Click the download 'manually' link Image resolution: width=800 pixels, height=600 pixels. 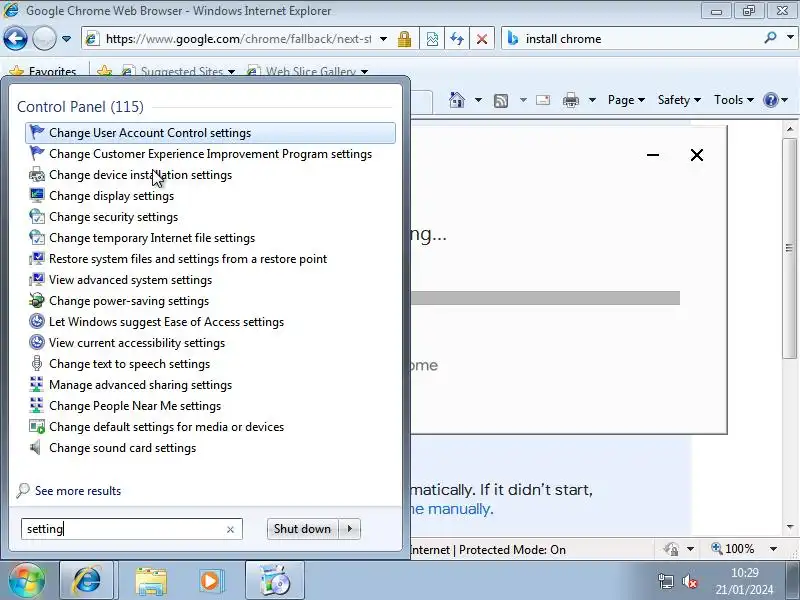tap(459, 509)
